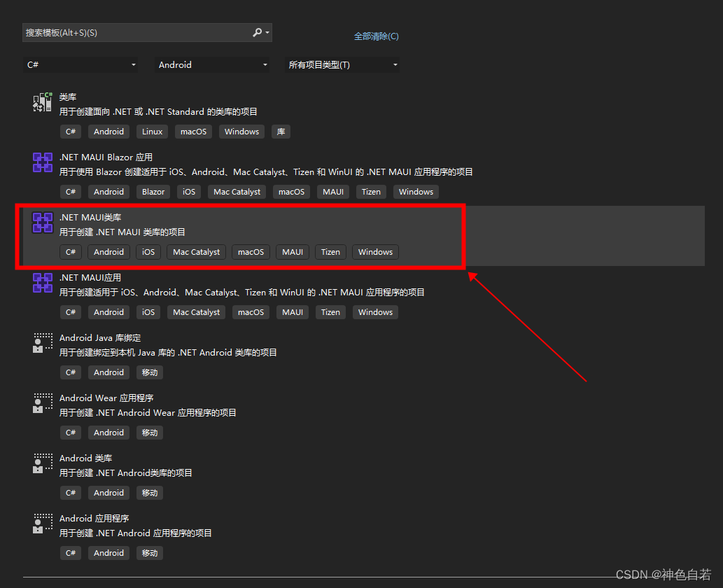
Task: Select the Android 应用程序 template title
Action: [94, 519]
